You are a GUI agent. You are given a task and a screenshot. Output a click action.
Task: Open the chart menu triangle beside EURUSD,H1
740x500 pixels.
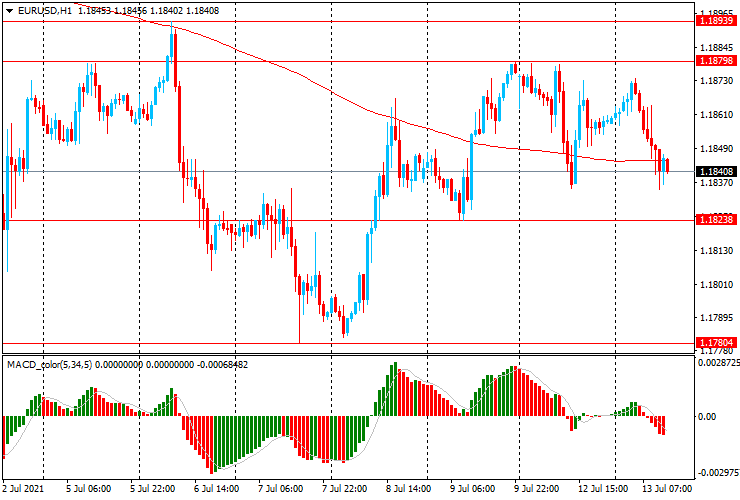click(9, 11)
